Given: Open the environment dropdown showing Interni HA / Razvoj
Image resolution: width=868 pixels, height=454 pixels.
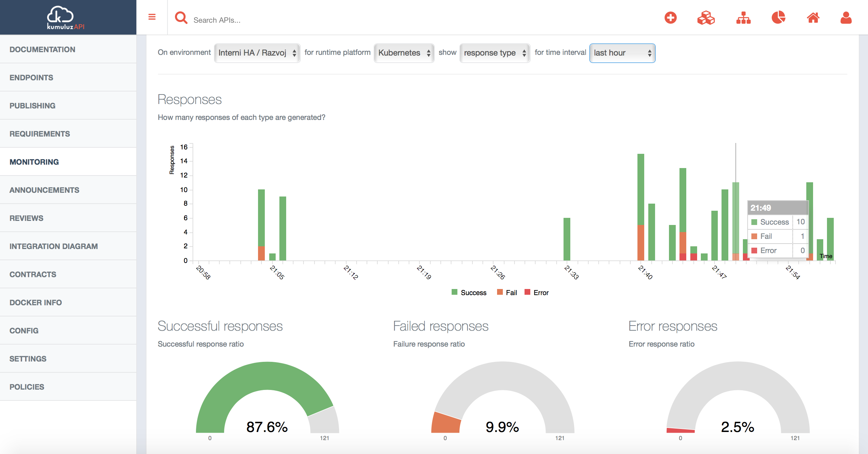Looking at the screenshot, I should (257, 53).
